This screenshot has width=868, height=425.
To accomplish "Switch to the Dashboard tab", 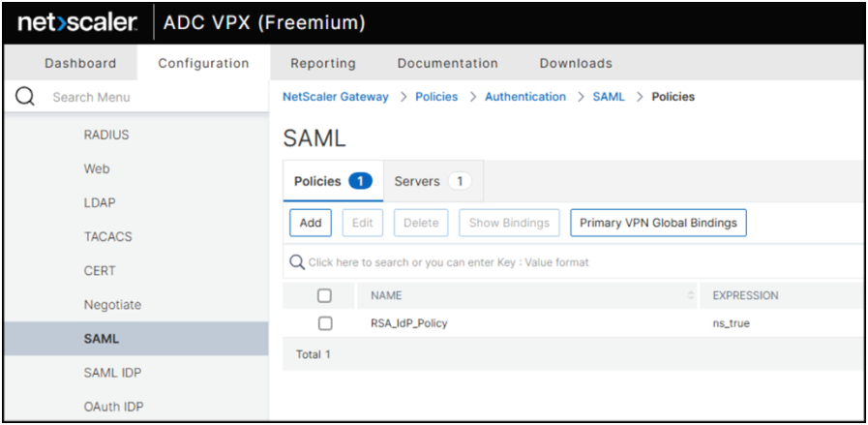I will [x=79, y=63].
